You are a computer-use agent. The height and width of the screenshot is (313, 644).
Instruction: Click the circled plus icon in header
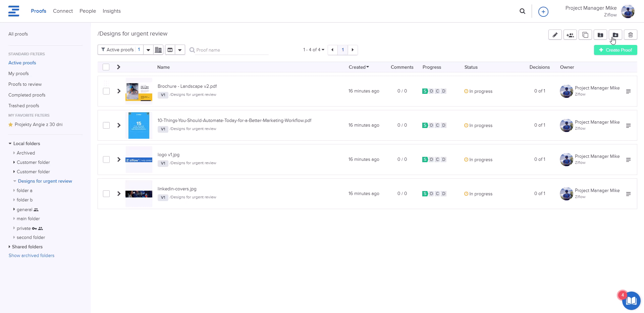(543, 12)
